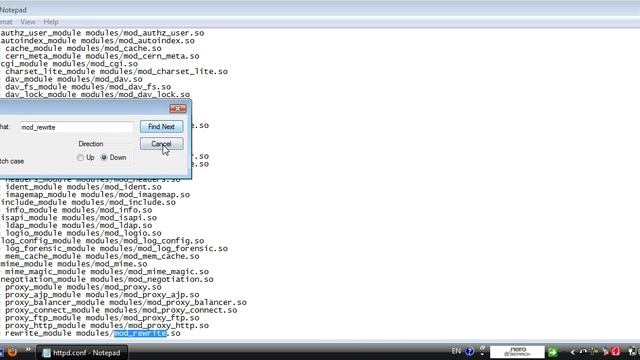640x360 pixels.
Task: Click the highlighted mod_rewrite text
Action: click(140, 333)
